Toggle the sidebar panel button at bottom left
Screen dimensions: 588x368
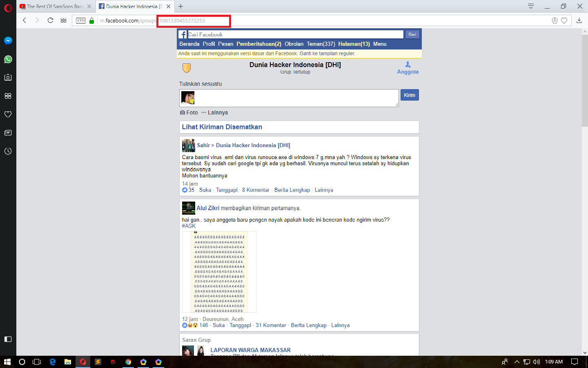click(x=8, y=339)
